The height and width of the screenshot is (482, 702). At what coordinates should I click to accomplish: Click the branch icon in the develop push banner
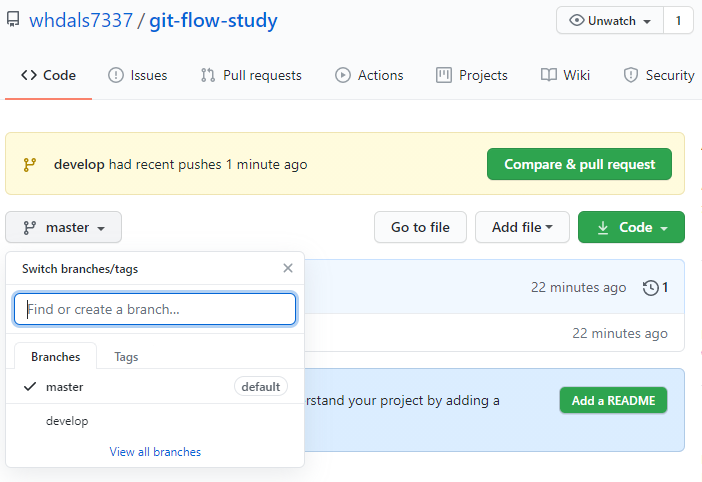click(x=30, y=164)
